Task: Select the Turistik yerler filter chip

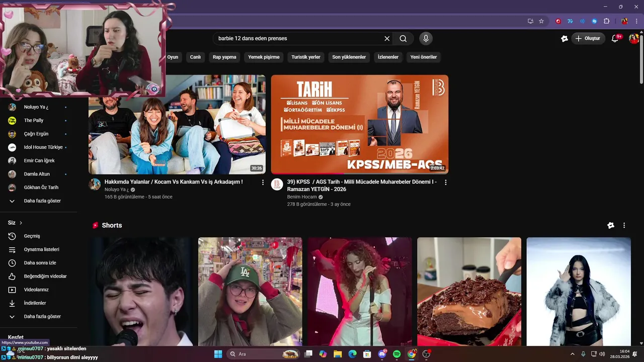Action: pyautogui.click(x=306, y=57)
